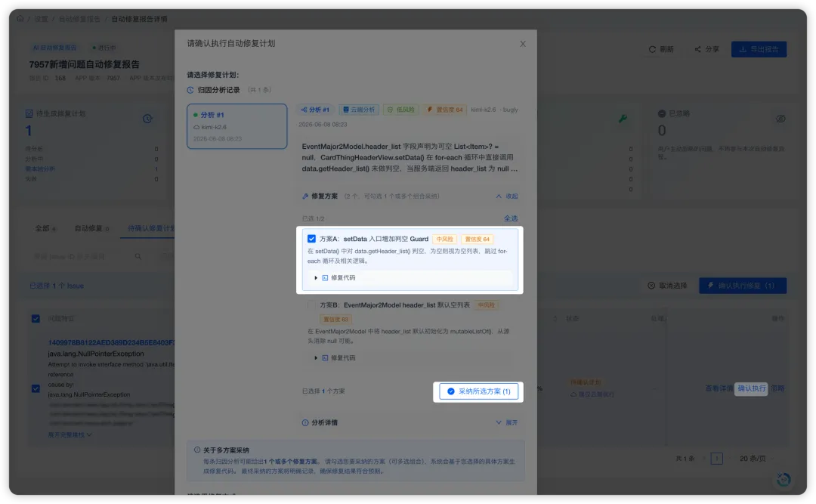Screen dimensions: 816x504
Task: Click crossed-eye icon in 已忽略 card
Action: click(x=780, y=119)
